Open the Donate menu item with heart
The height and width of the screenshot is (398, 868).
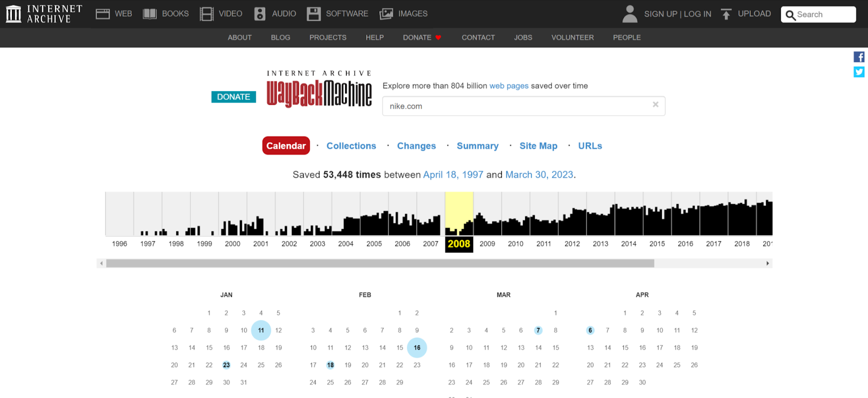pyautogui.click(x=422, y=37)
